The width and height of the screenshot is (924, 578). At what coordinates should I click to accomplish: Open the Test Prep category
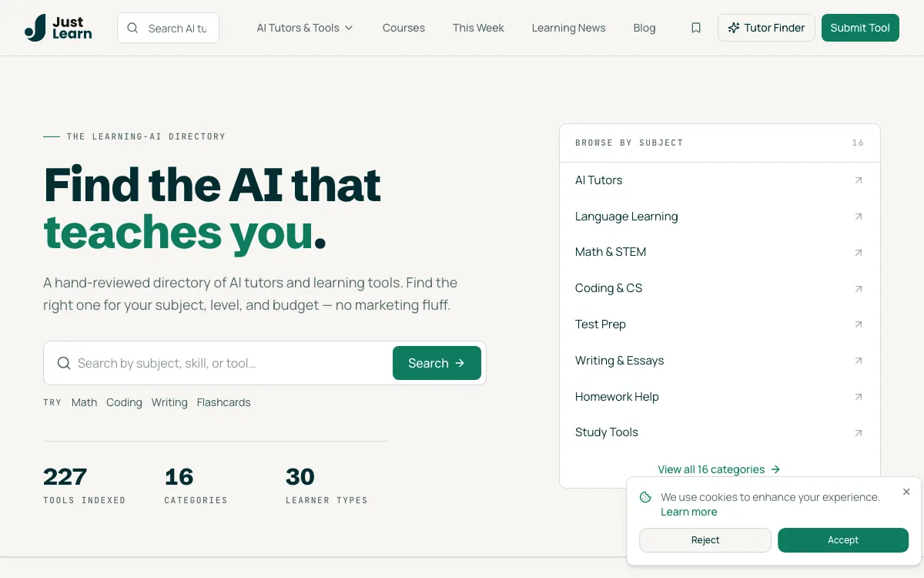(719, 324)
